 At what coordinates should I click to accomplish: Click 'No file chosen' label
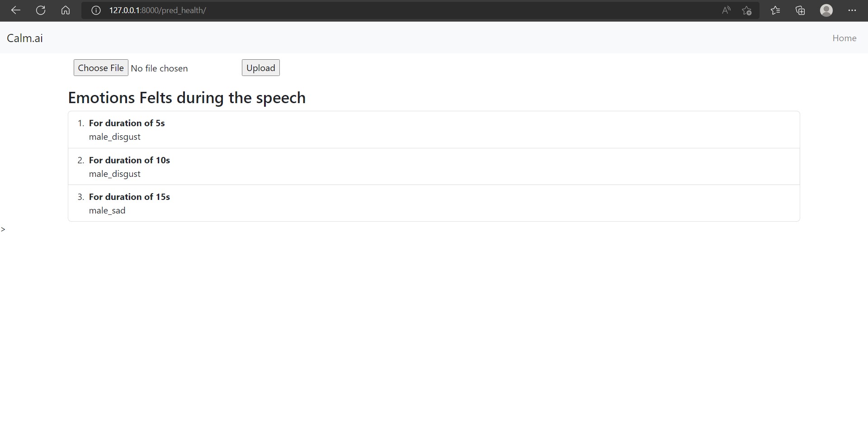[x=159, y=68]
